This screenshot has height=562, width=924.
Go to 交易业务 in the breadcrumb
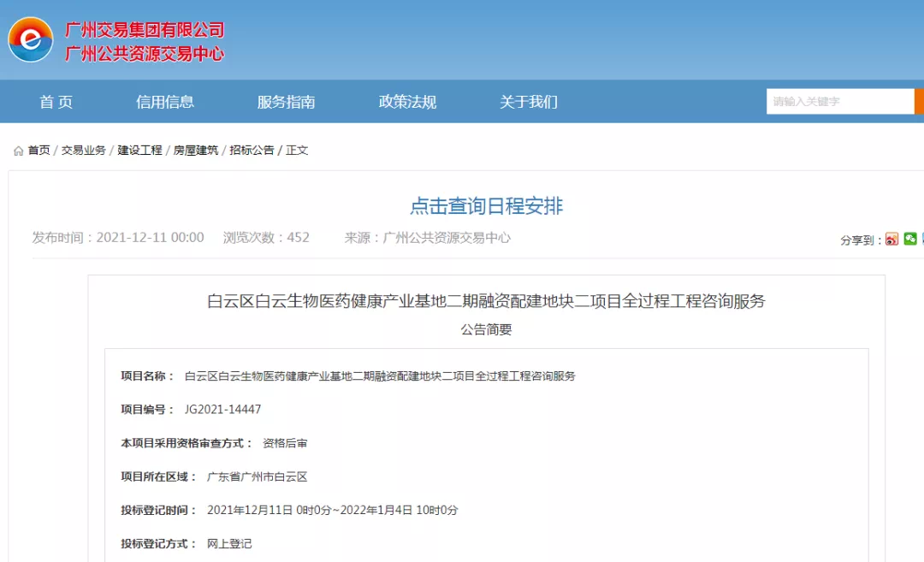(x=84, y=151)
